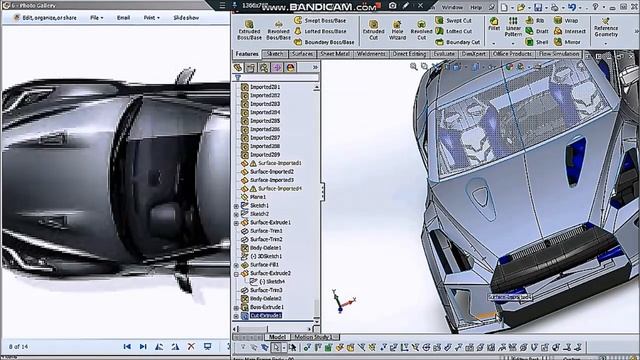
Task: Click the Extruded Cut tool
Action: coord(373,30)
